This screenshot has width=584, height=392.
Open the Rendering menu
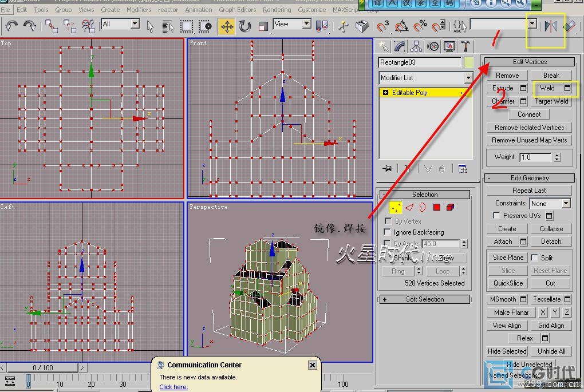[277, 10]
